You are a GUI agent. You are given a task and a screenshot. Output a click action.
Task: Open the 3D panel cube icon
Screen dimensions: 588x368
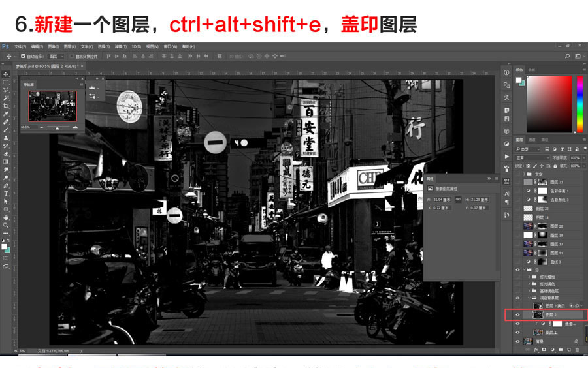click(x=506, y=131)
